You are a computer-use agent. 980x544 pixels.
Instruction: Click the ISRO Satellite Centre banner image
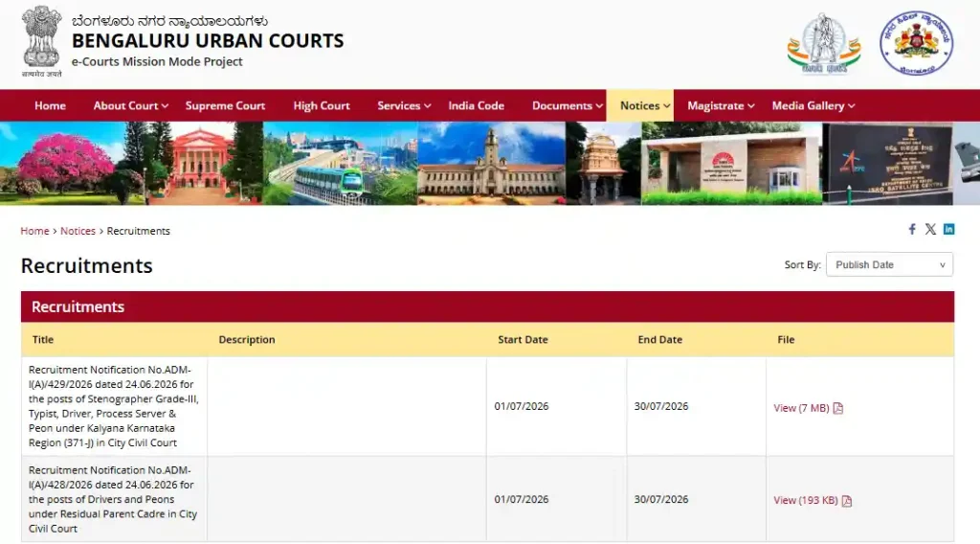[887, 164]
